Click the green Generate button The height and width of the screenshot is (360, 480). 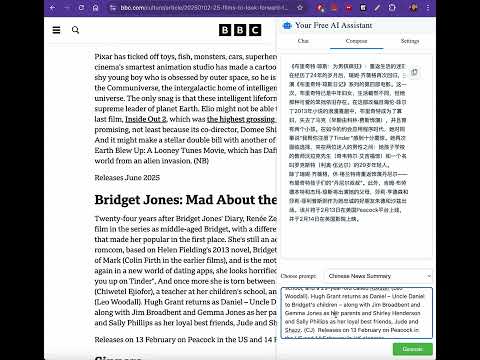point(413,349)
